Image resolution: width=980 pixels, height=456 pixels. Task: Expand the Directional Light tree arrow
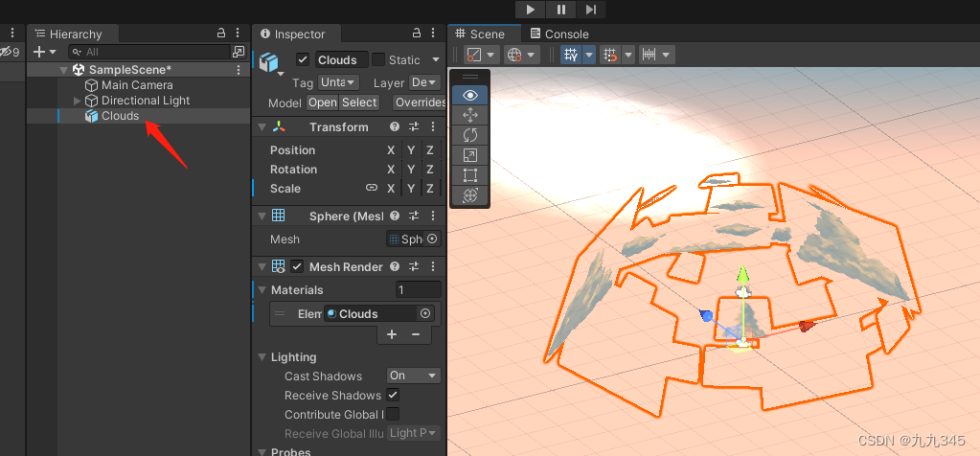pos(78,101)
